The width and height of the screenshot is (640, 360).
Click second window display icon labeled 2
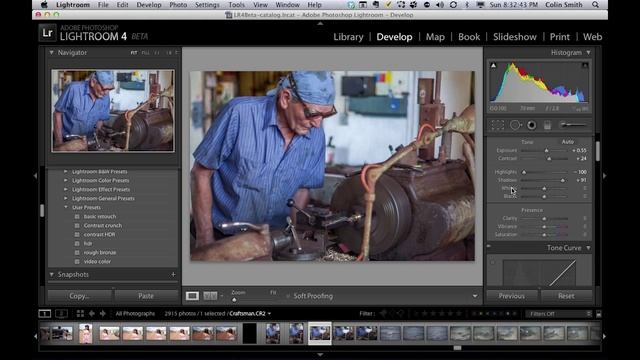(61, 313)
